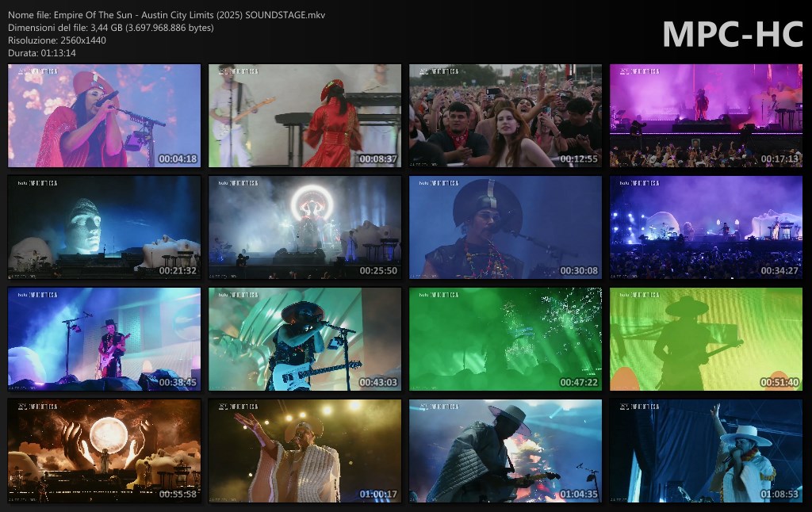Viewport: 812px width, 512px height.
Task: Open the thumbnail timestamped 00:30:08
Action: (x=505, y=227)
